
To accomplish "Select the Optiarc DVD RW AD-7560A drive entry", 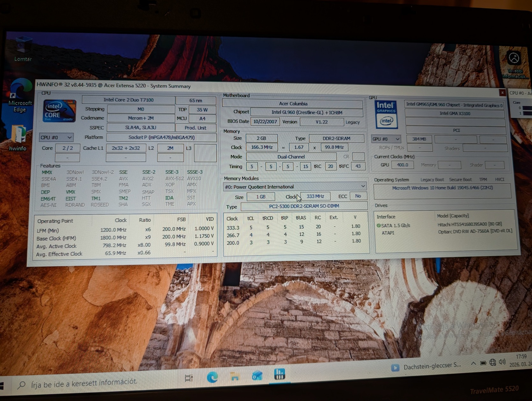I will 475,231.
